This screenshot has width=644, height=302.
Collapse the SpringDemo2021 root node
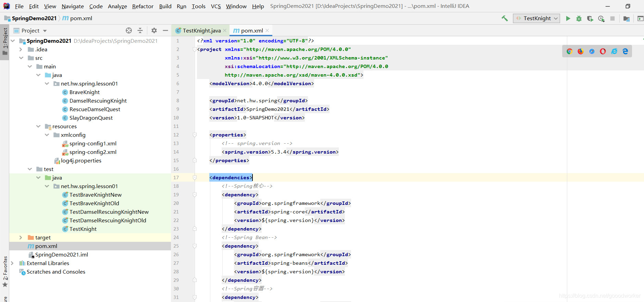coord(13,41)
